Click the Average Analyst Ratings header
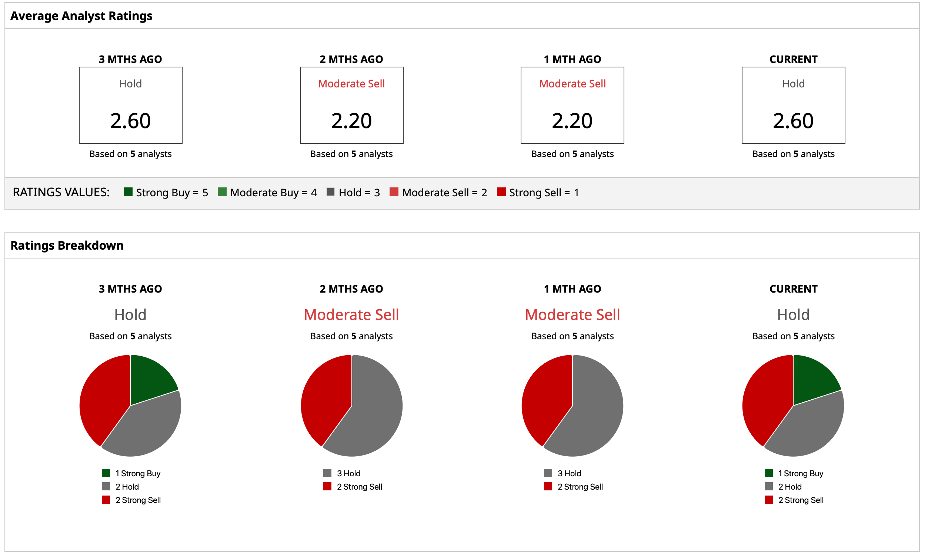This screenshot has width=928, height=560. pos(81,16)
